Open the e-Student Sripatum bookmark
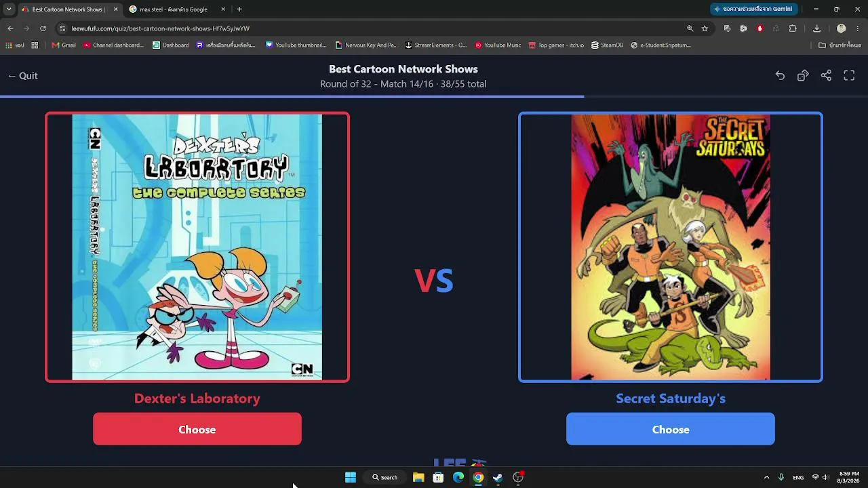The image size is (868, 488). pyautogui.click(x=661, y=45)
